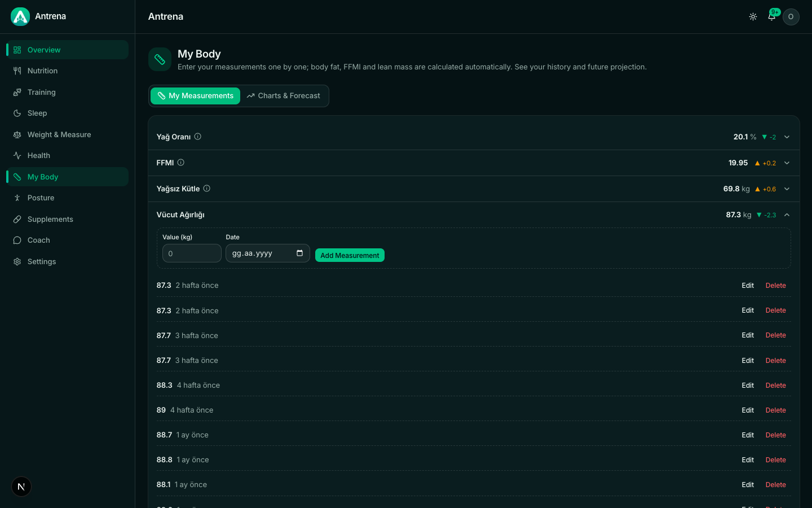Screen dimensions: 812x508
Task: Click the Next.js N badge icon
Action: pos(21,487)
